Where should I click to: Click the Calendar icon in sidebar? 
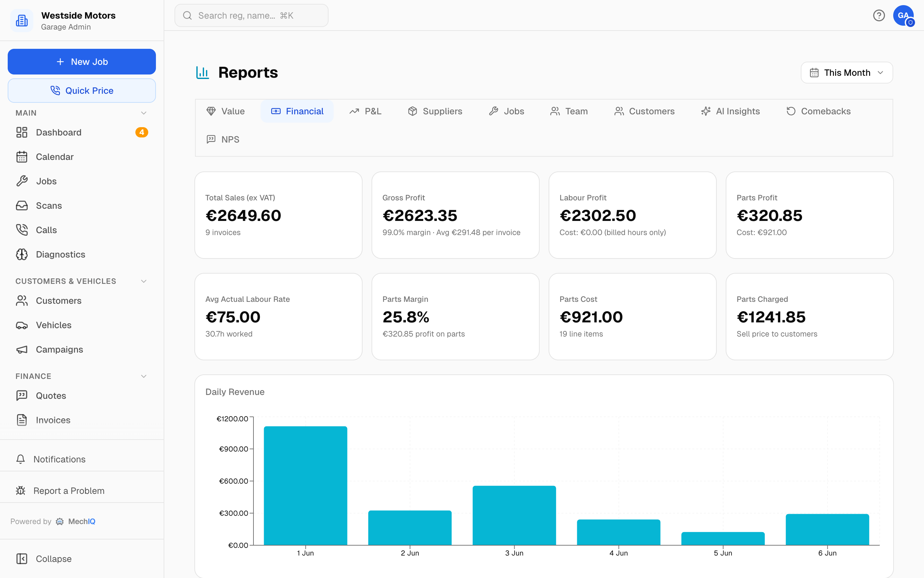22,157
